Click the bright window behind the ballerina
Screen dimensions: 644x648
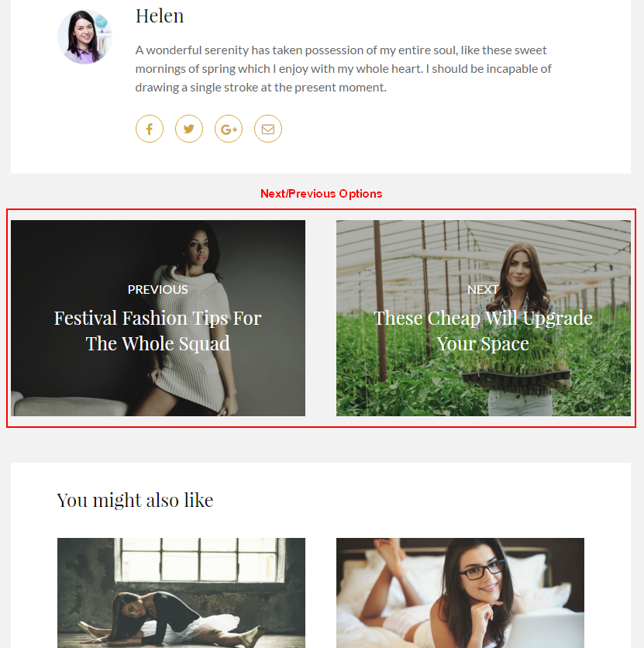click(198, 560)
